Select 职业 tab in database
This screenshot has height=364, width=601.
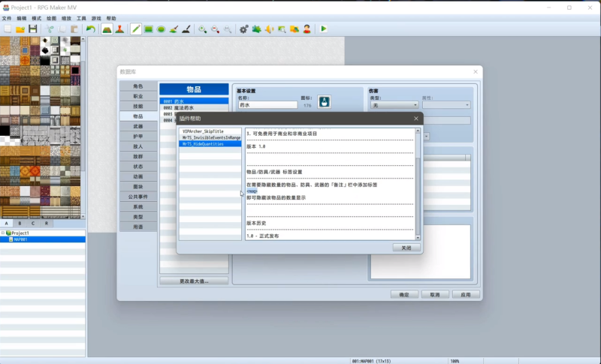coord(138,96)
